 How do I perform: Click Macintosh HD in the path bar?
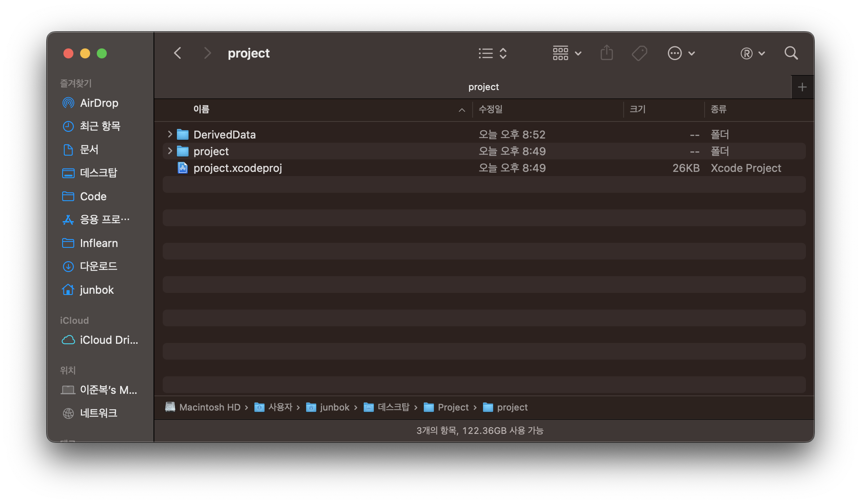[209, 407]
